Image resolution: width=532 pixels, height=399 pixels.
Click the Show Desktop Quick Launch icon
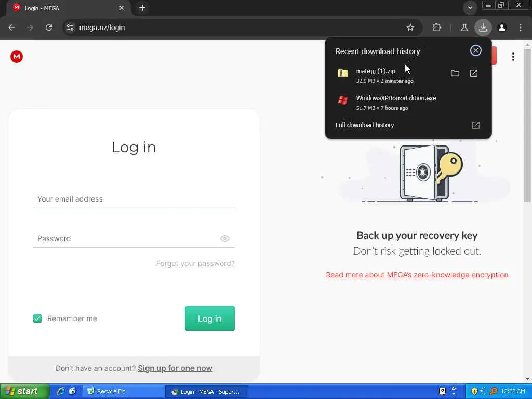72,392
